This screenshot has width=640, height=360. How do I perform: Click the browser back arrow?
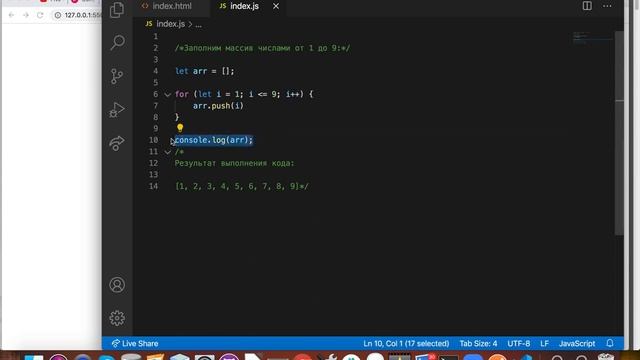(11, 15)
